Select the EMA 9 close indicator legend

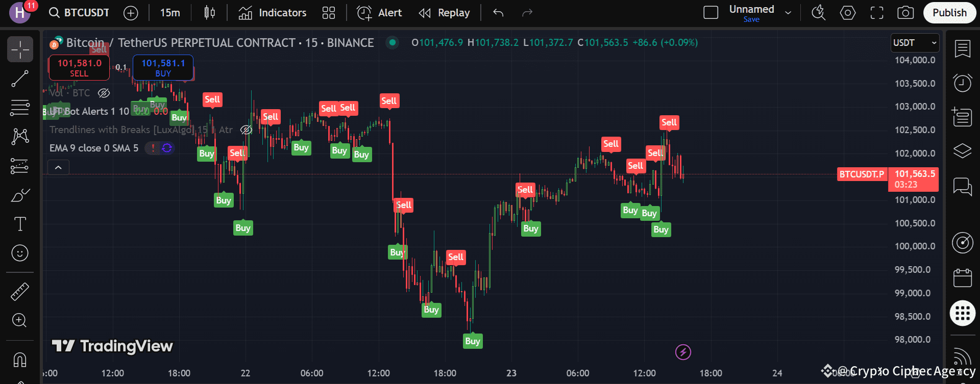[x=94, y=148]
